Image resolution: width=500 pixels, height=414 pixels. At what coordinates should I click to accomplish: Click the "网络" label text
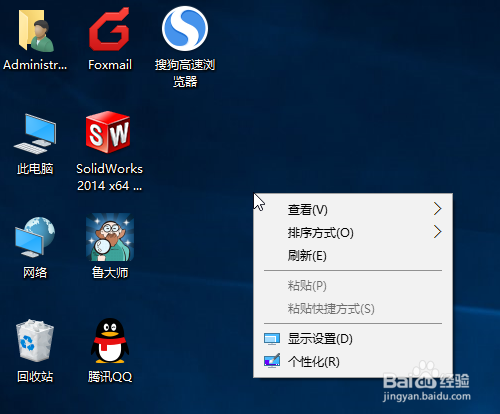click(x=35, y=273)
